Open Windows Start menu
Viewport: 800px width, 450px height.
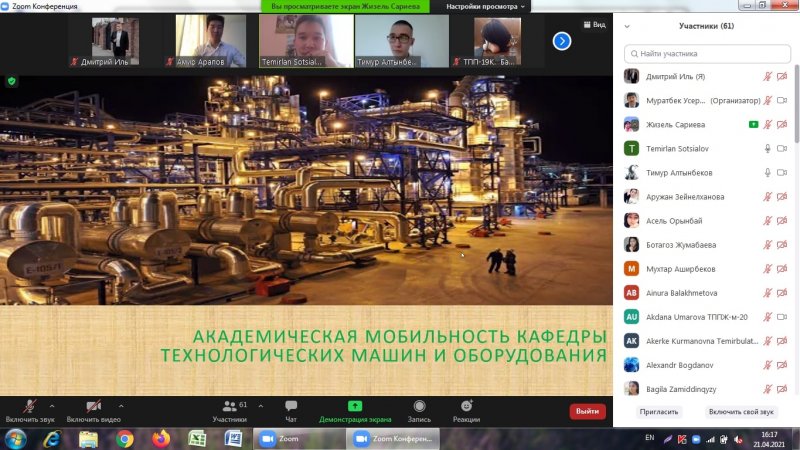coord(15,439)
